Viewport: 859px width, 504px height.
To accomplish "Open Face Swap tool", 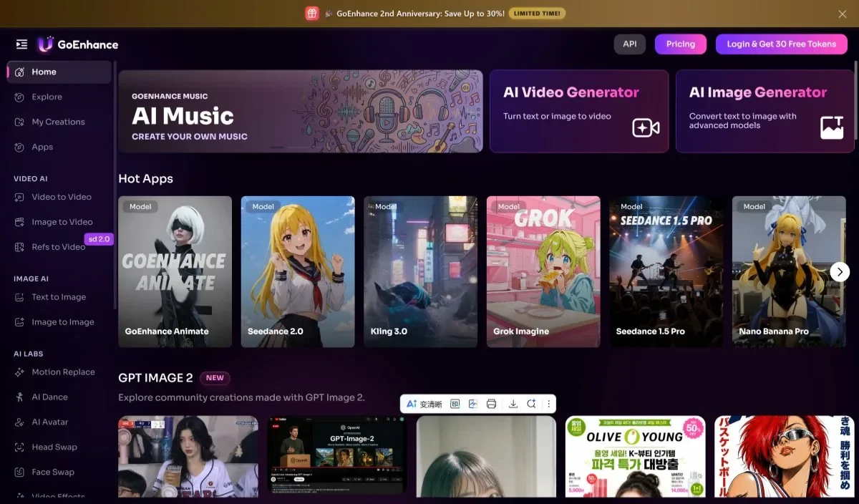I will click(x=59, y=472).
